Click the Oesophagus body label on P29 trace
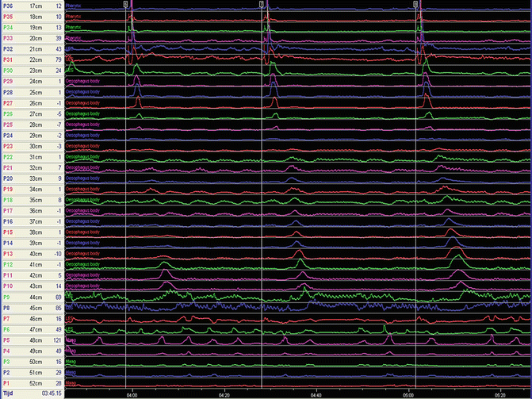The height and width of the screenshot is (399, 532). coord(82,81)
